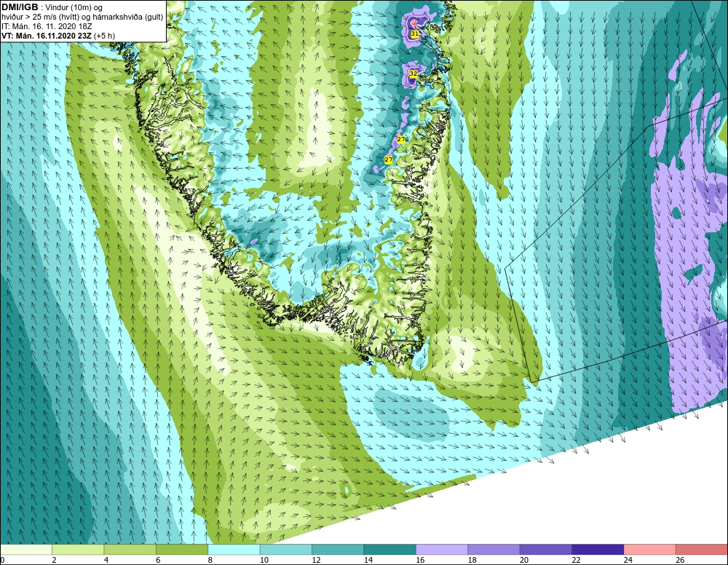Click the 6–8 m/s olive green legend swatch
The height and width of the screenshot is (565, 728).
click(182, 550)
